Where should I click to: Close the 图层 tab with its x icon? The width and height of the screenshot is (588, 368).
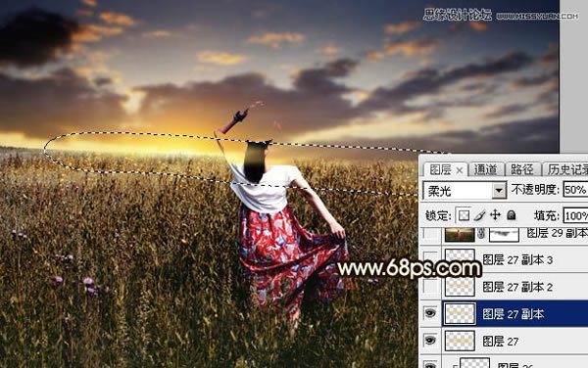[460, 170]
